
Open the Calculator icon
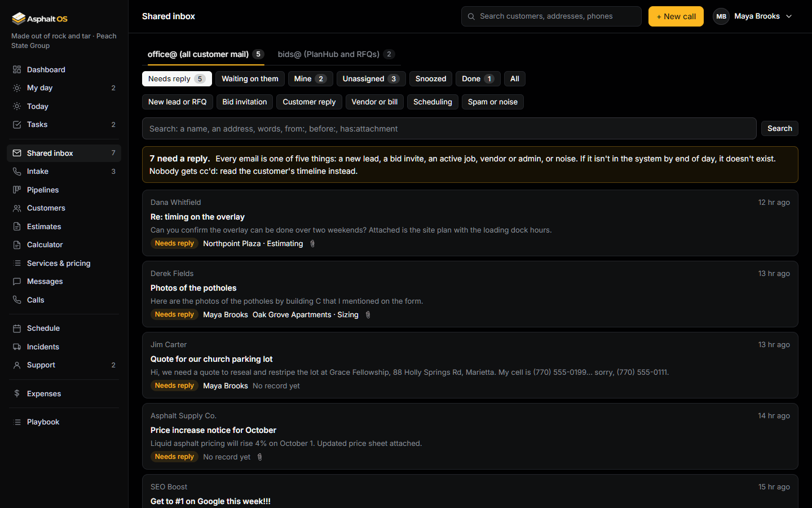click(x=17, y=245)
